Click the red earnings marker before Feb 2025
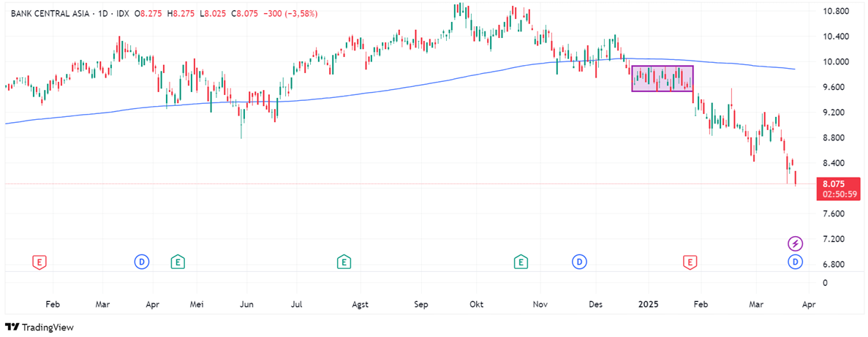This screenshot has width=868, height=337. click(x=690, y=262)
